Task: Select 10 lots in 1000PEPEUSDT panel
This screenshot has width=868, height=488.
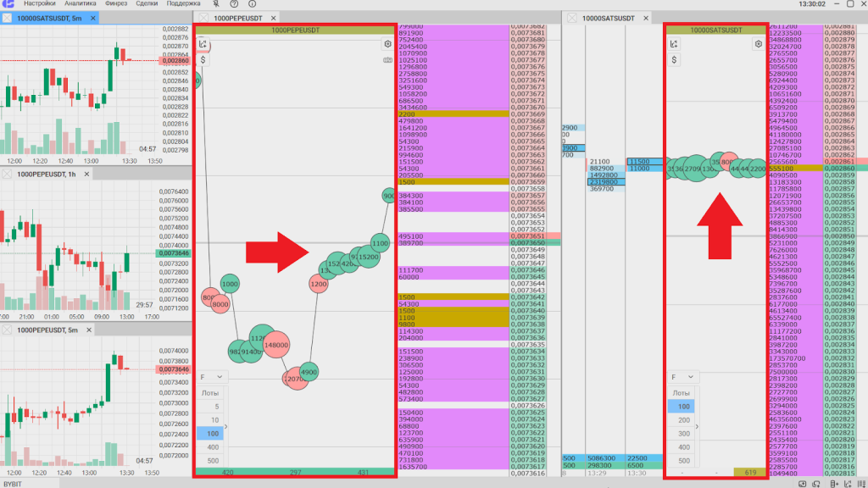Action: pos(212,419)
